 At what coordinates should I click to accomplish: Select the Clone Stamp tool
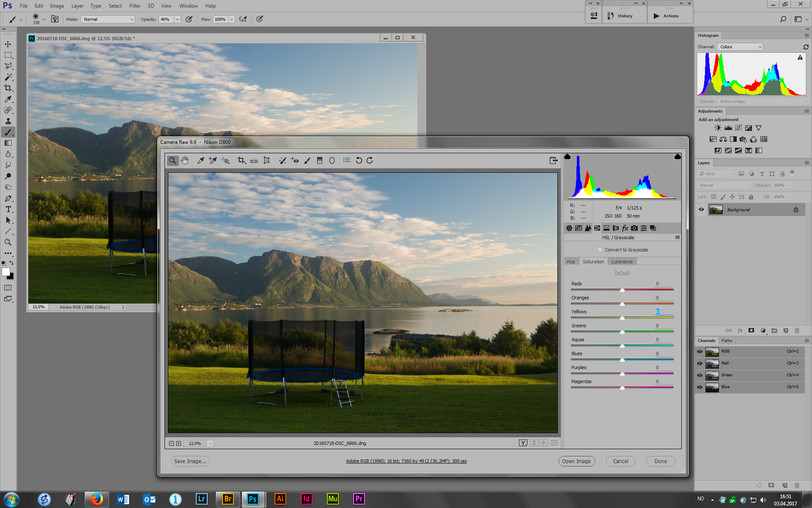(8, 121)
